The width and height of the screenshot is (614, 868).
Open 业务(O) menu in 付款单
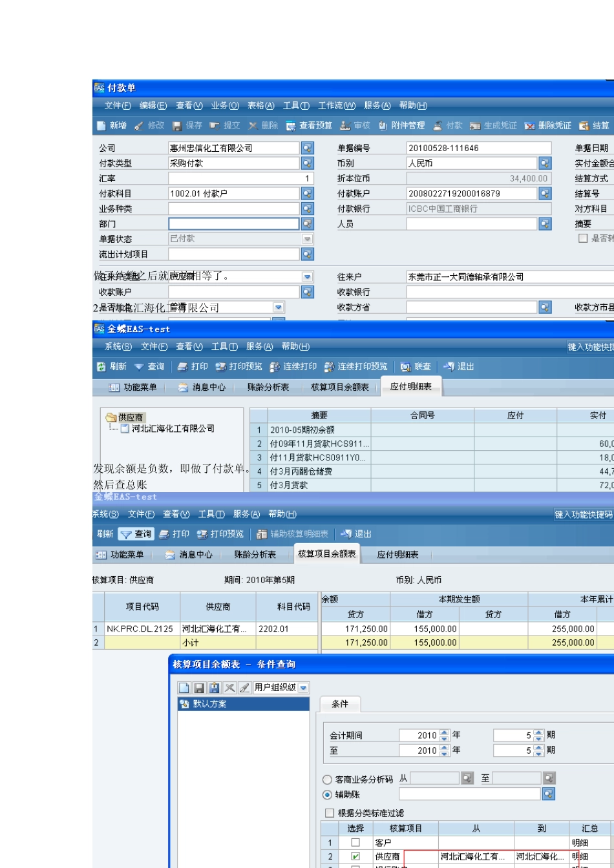click(225, 105)
